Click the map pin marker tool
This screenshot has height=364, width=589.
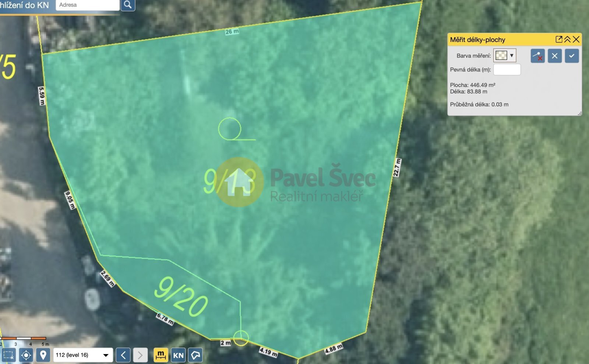(x=43, y=355)
